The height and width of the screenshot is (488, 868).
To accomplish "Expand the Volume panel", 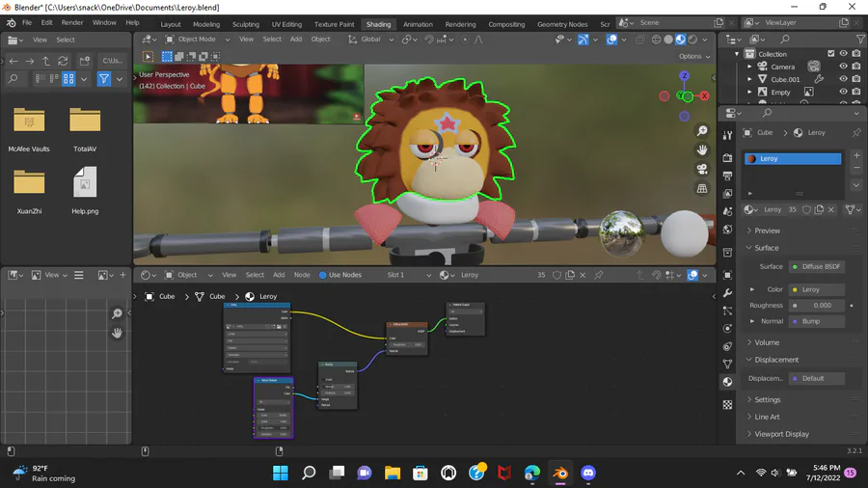I will (767, 342).
